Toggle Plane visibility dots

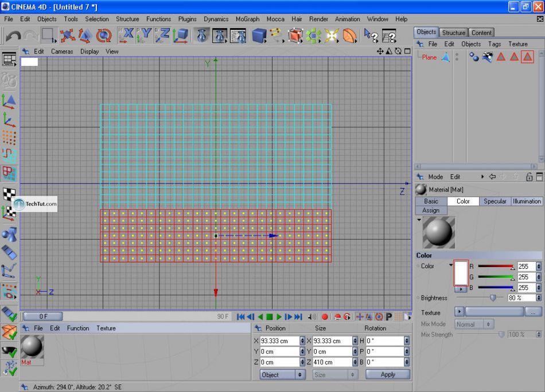click(x=457, y=57)
